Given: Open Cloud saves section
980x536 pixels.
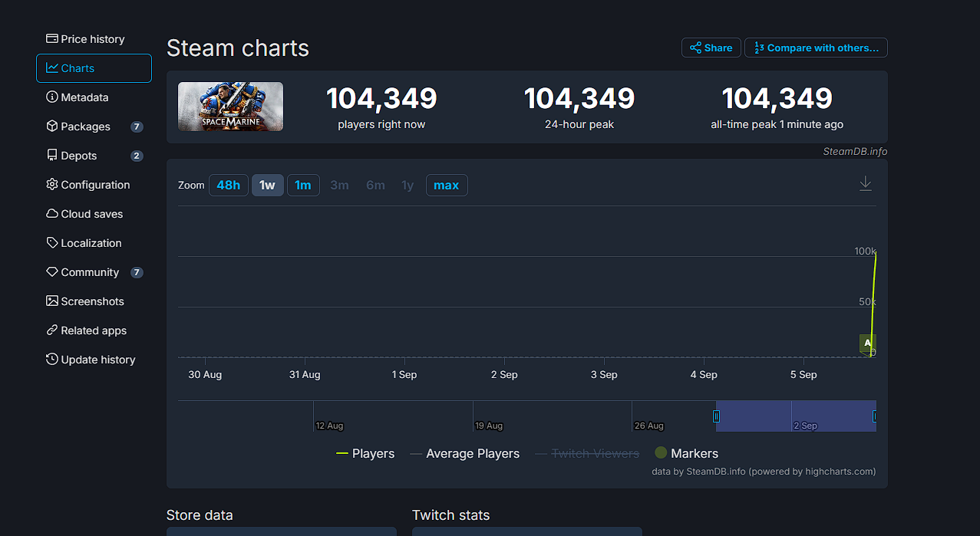Looking at the screenshot, I should click(94, 214).
